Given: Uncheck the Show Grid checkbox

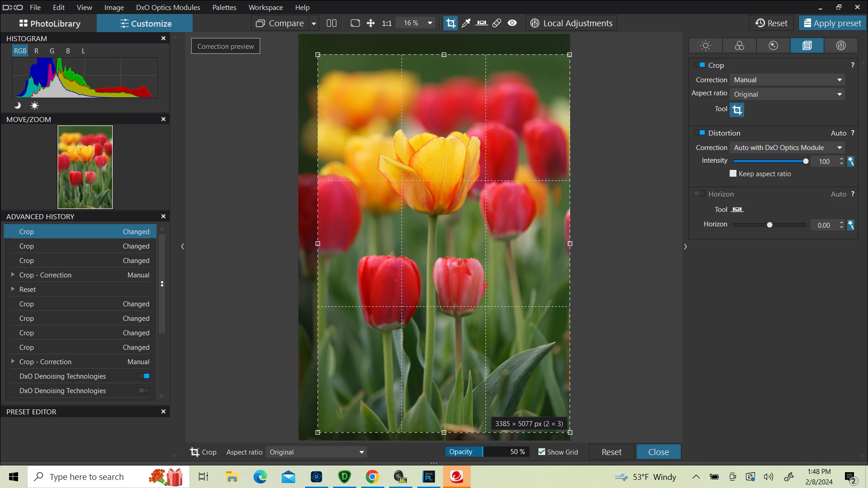Looking at the screenshot, I should point(542,452).
